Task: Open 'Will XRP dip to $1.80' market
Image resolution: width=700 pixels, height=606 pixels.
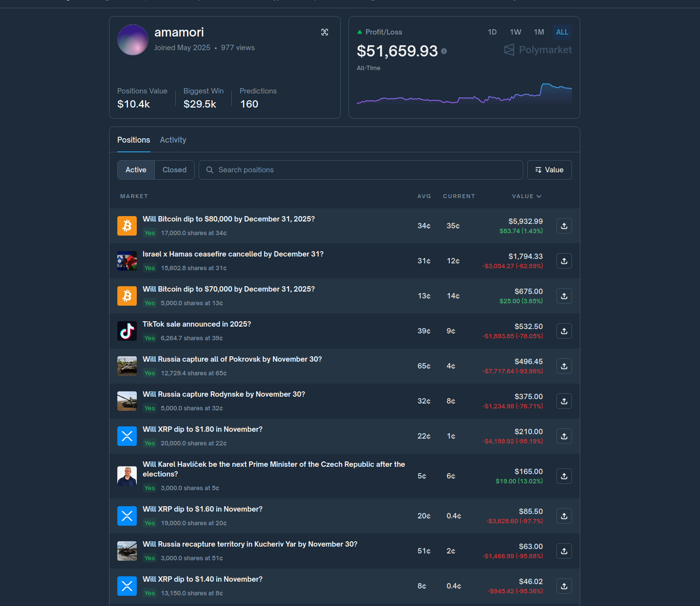Action: (x=203, y=429)
